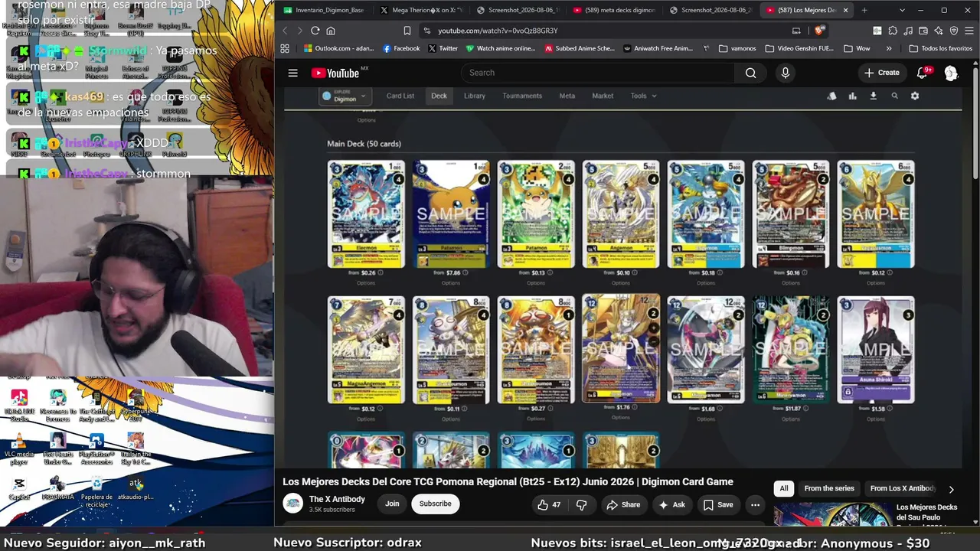Dislike the video
The height and width of the screenshot is (551, 980).
581,504
